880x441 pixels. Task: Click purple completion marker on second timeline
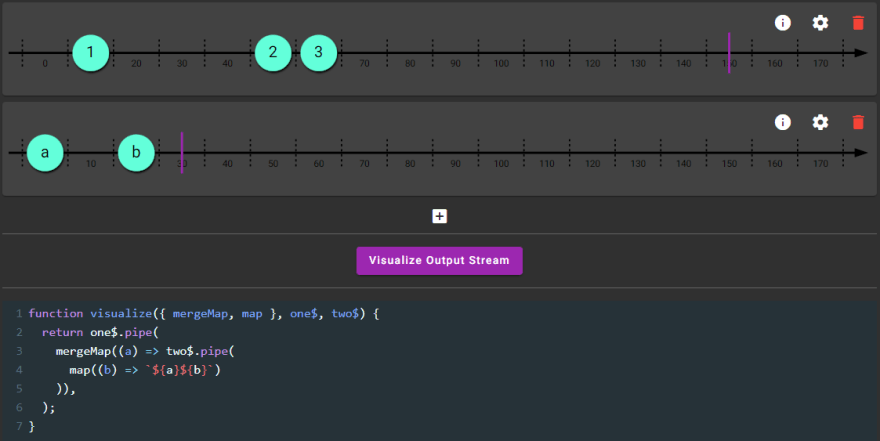(182, 153)
